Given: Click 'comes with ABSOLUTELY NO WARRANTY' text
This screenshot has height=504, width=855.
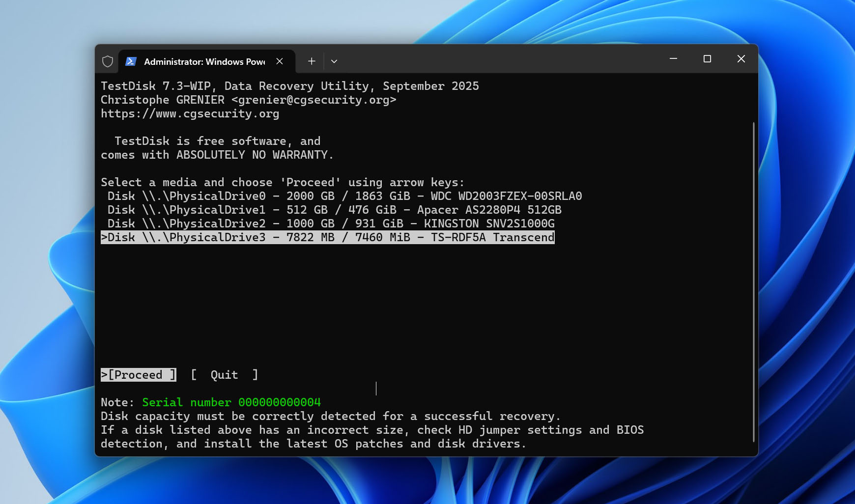Looking at the screenshot, I should pos(217,155).
